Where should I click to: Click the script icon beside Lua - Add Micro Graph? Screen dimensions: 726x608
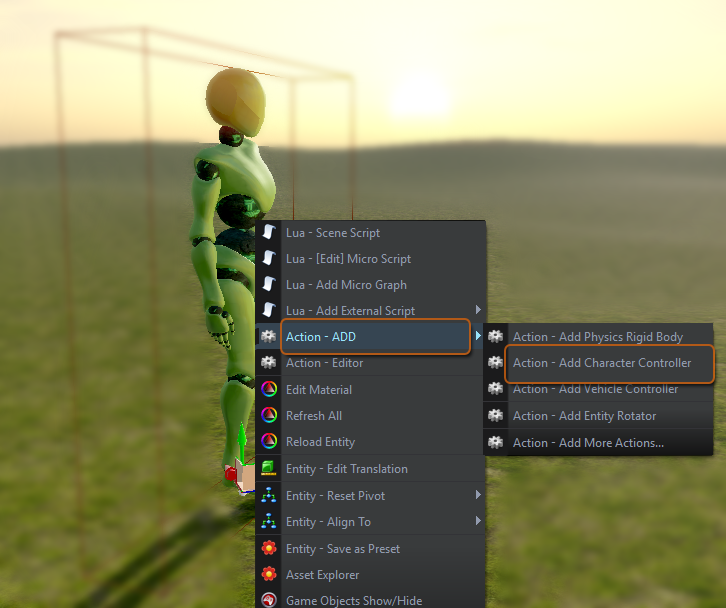pos(269,284)
